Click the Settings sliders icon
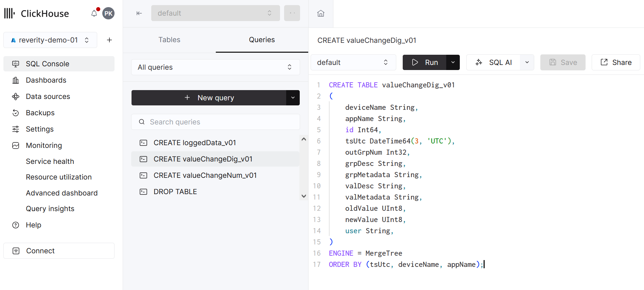The image size is (644, 290). 16,129
